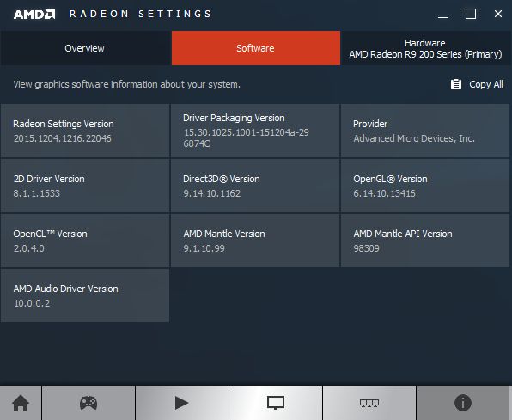Image resolution: width=512 pixels, height=420 pixels.
Task: Click value 2015.1204.1216.22046
Action: [x=63, y=138]
